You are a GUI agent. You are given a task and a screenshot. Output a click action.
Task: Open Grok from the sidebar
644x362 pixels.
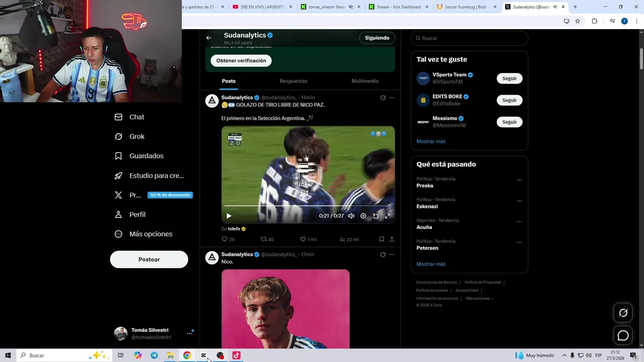pos(129,137)
